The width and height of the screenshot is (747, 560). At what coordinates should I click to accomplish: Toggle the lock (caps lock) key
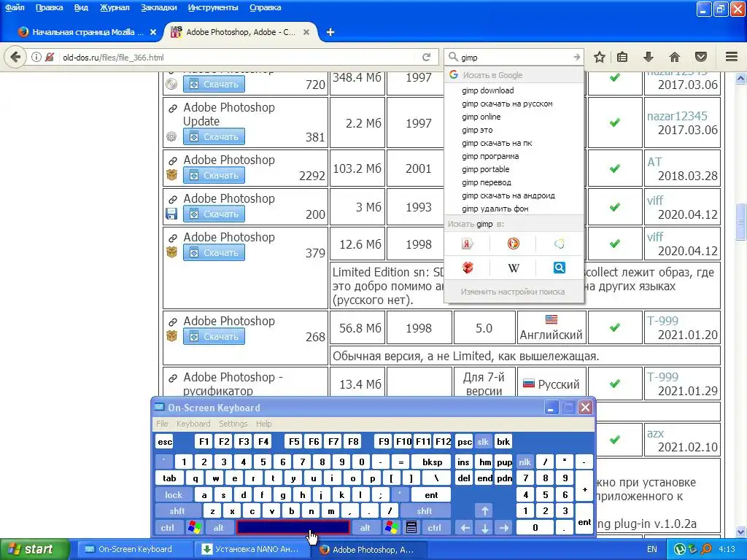coord(174,495)
